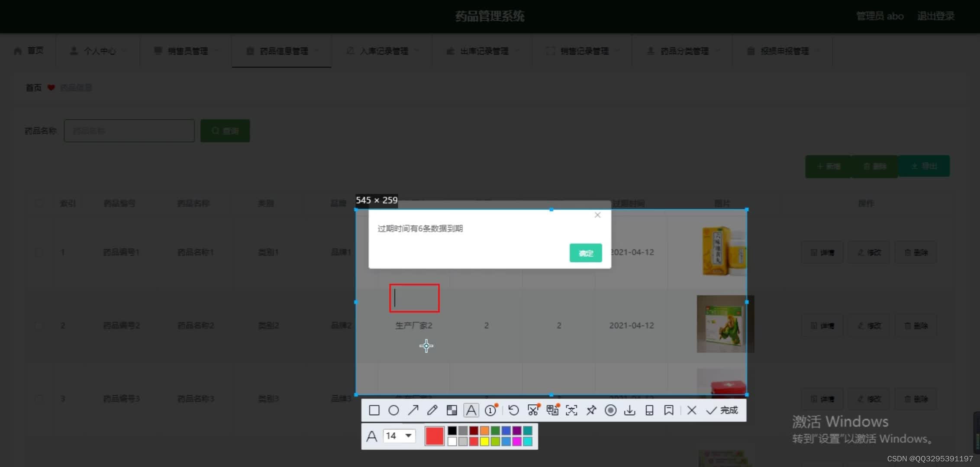Screen dimensions: 980x467
Task: Check the row 药品编号1 checkbox
Action: pos(39,252)
